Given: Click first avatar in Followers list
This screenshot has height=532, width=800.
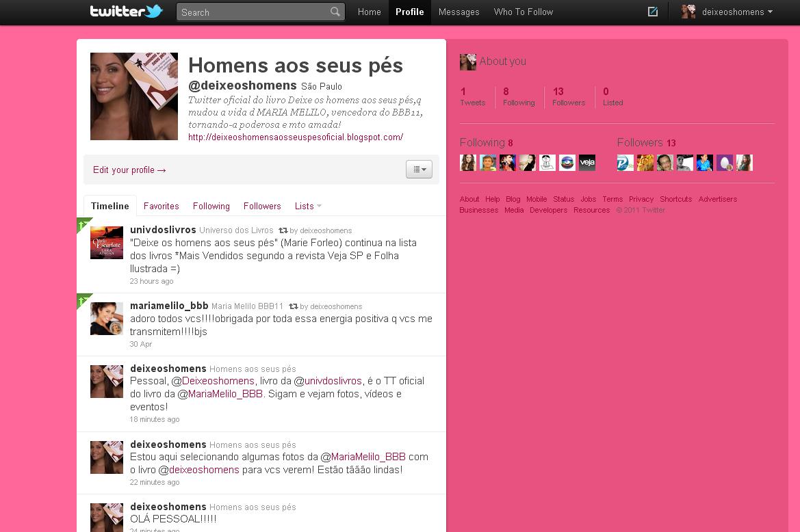Looking at the screenshot, I should [625, 163].
